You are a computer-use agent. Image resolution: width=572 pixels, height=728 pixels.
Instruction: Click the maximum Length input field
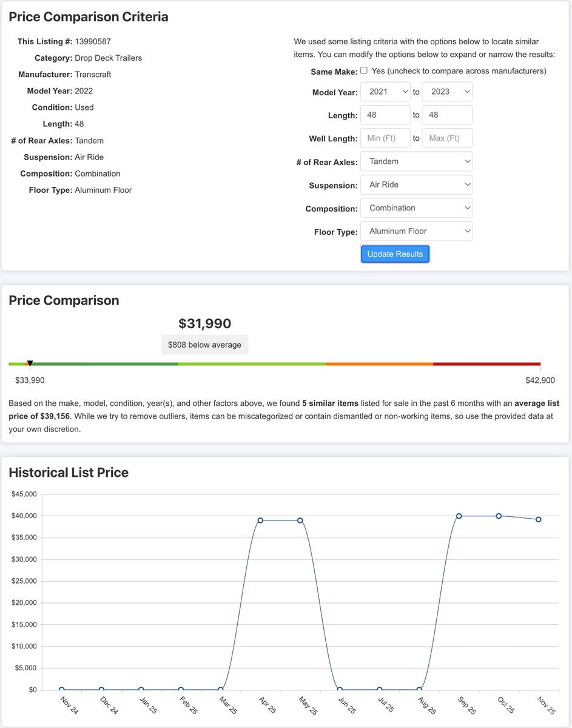(446, 115)
